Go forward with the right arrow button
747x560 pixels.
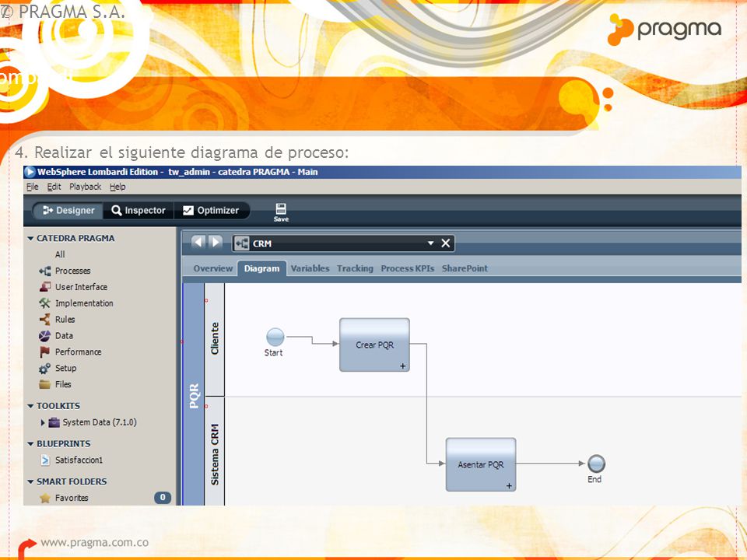click(216, 243)
